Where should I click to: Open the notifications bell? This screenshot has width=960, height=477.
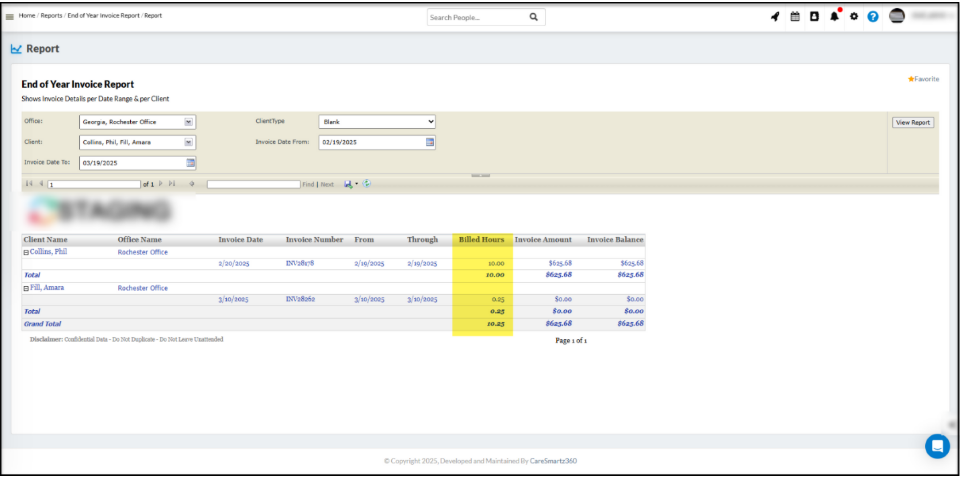834,17
